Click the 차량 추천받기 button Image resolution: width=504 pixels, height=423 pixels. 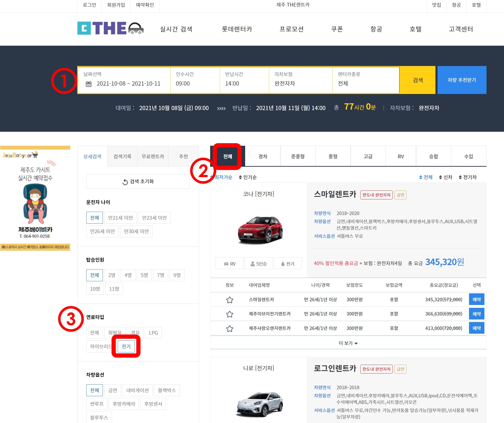click(462, 80)
